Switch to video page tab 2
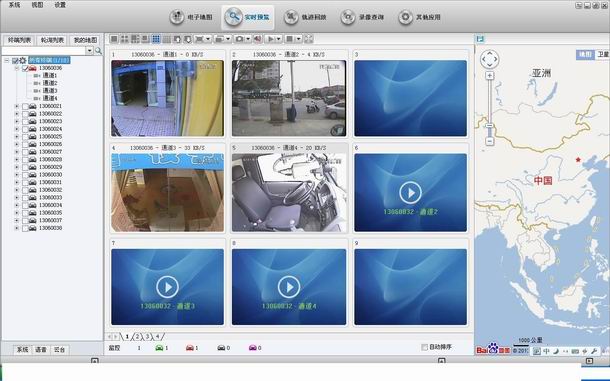Screen dimensions: 610x381 point(137,337)
